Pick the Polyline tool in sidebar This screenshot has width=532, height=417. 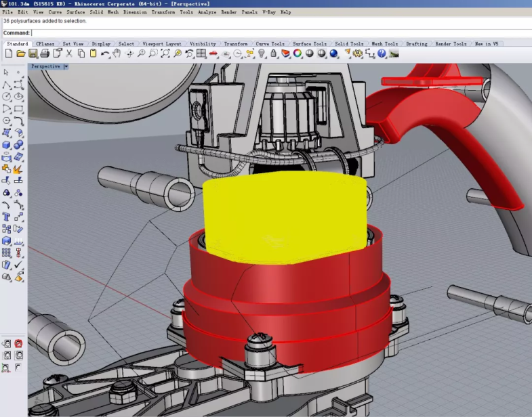click(x=7, y=85)
